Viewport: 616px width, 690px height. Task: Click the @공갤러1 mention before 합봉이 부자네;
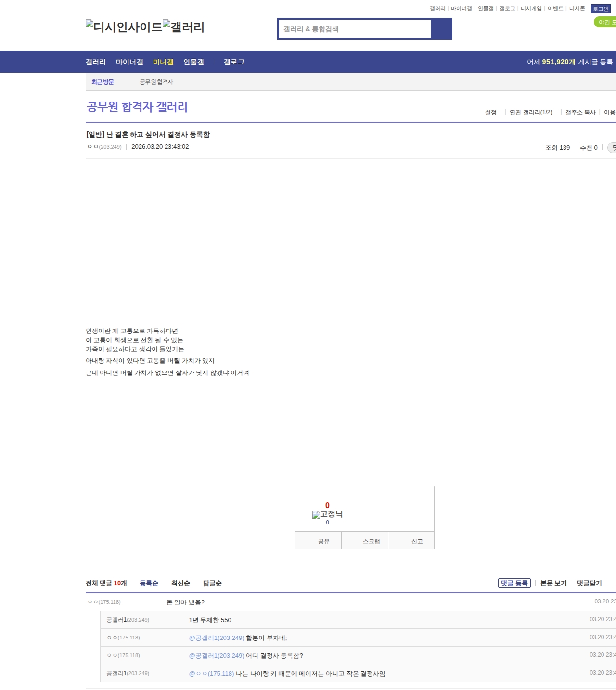217,638
